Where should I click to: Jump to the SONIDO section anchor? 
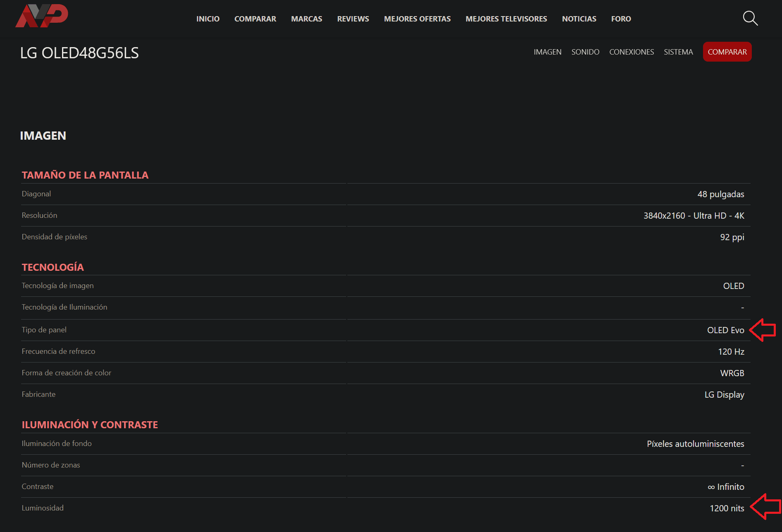click(x=585, y=52)
